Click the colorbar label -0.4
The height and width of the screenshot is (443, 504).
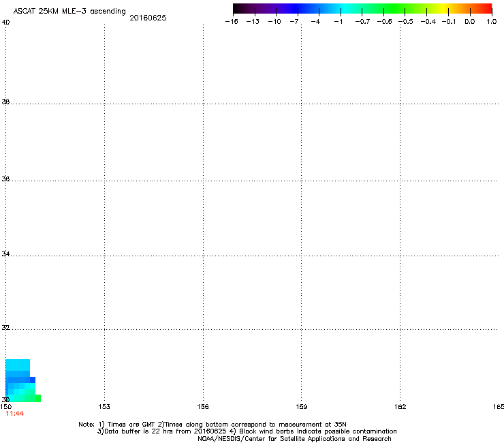click(x=428, y=22)
